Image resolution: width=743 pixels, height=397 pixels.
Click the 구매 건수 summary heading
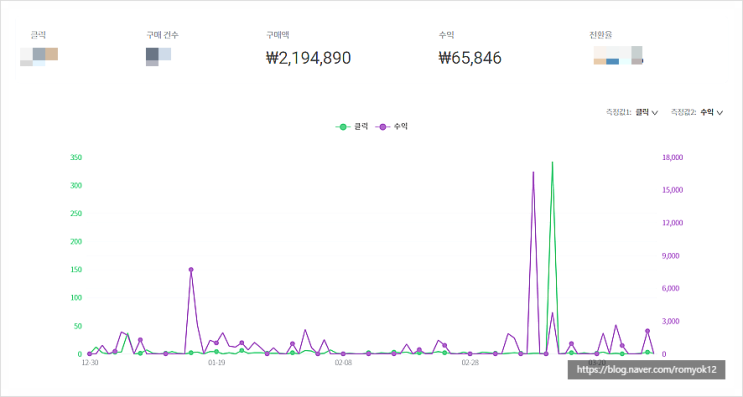click(163, 35)
